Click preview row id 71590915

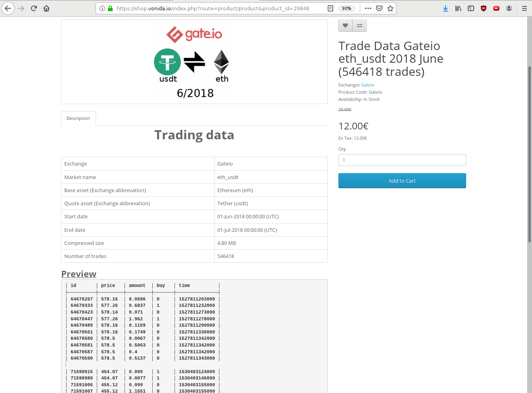tap(82, 372)
